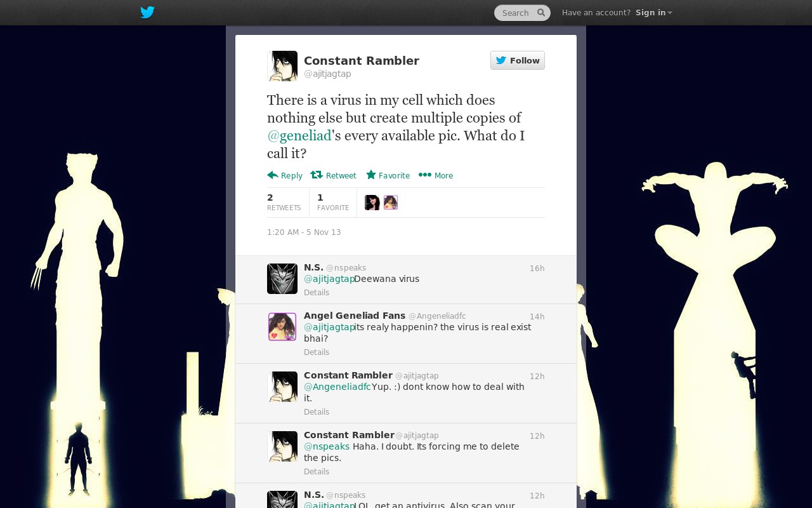Click second retweeter's small avatar
This screenshot has height=508, width=812.
391,203
